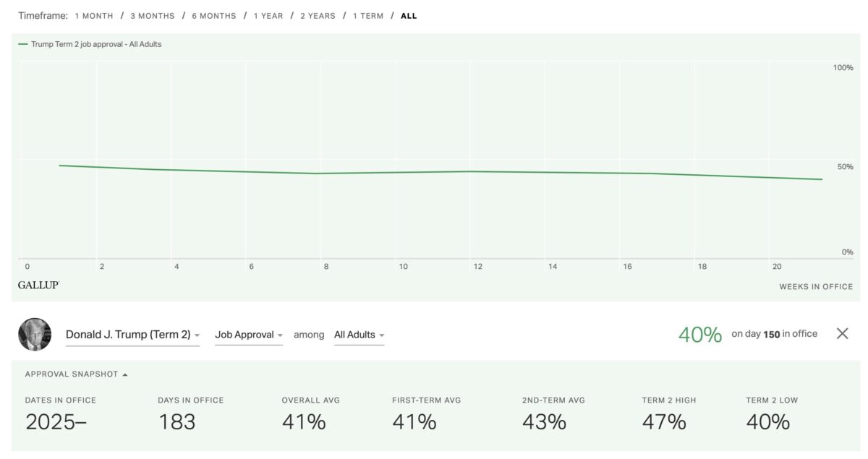Click the green legend line marker
The height and width of the screenshot is (459, 868).
click(x=23, y=44)
